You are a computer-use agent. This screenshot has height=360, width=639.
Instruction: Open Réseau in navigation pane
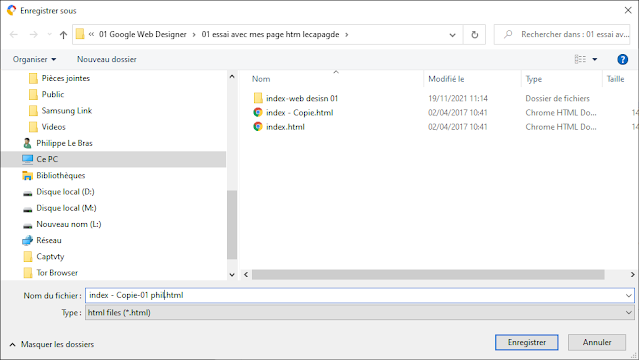click(48, 241)
